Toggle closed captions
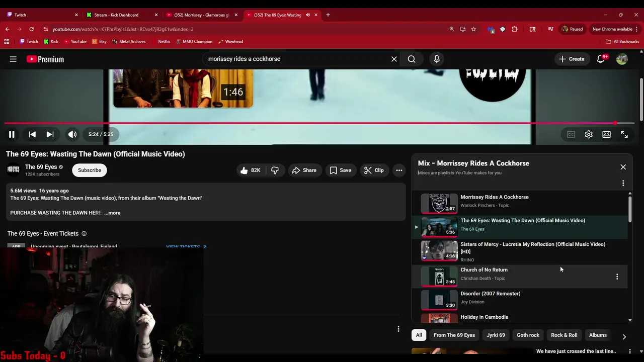The image size is (644, 362). tap(571, 134)
